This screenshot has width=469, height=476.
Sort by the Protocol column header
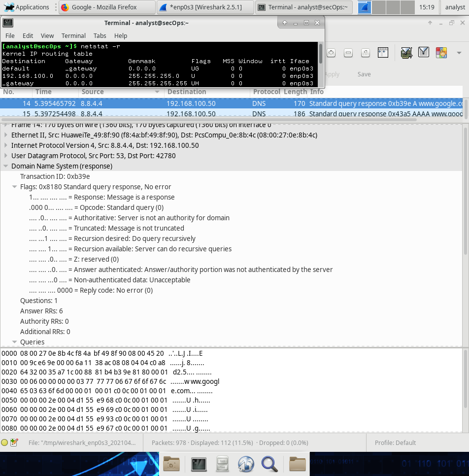266,92
